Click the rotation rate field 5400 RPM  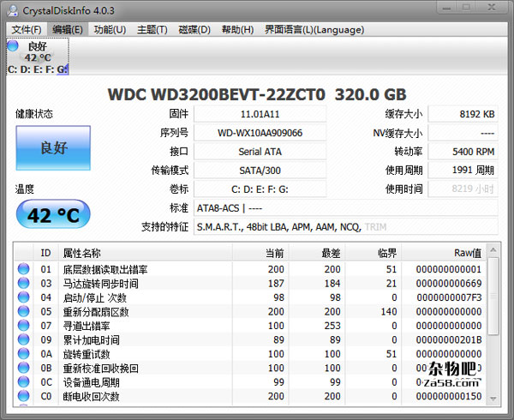click(x=463, y=152)
